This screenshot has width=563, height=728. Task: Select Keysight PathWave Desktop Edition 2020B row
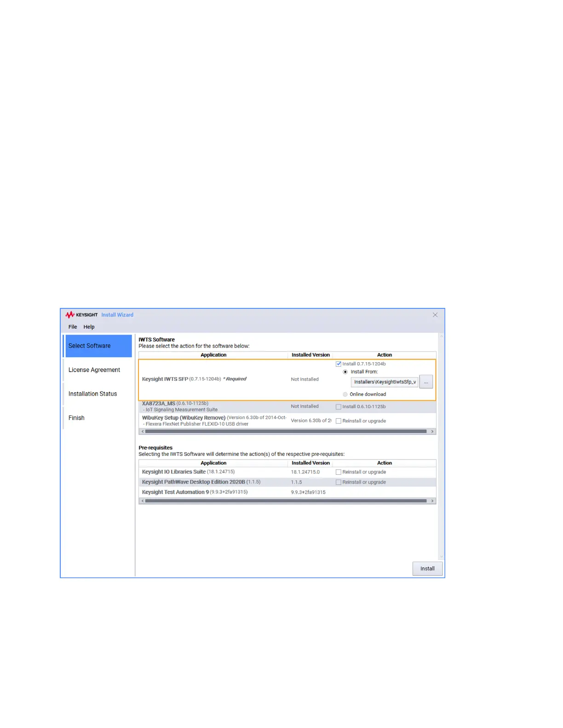[x=287, y=482]
